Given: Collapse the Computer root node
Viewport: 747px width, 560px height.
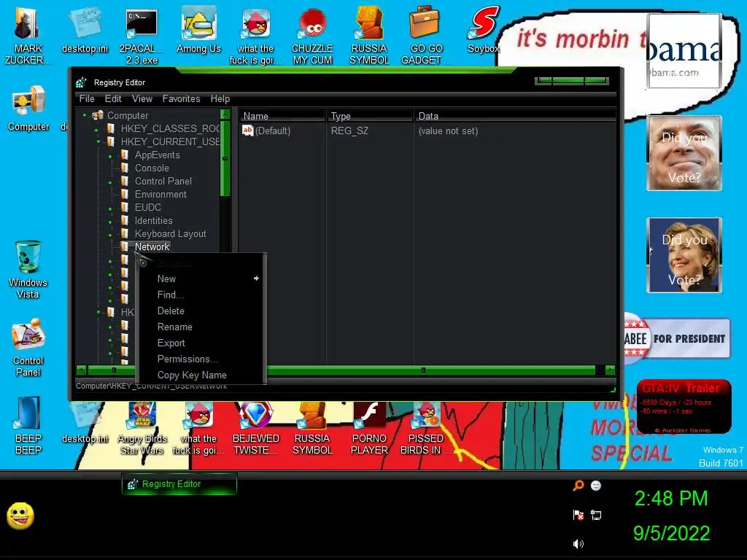Looking at the screenshot, I should click(85, 115).
